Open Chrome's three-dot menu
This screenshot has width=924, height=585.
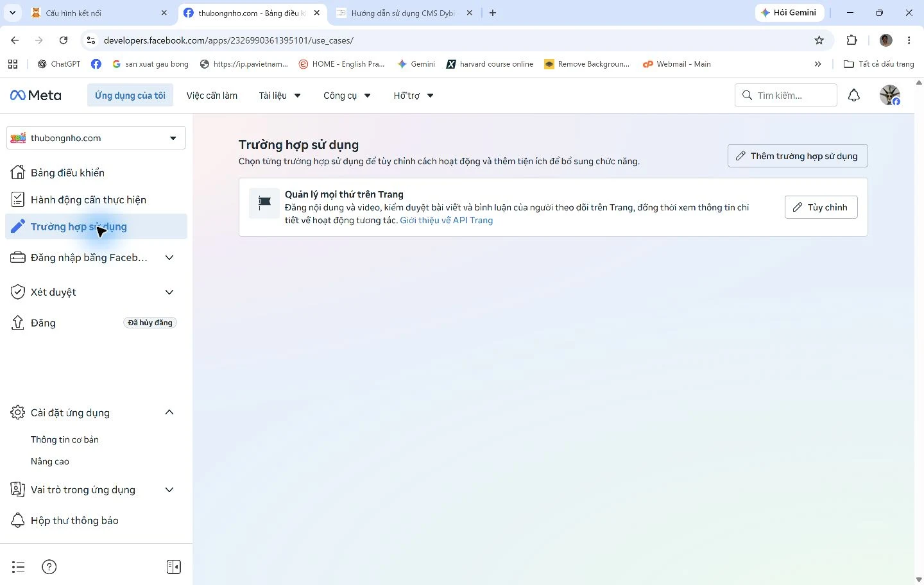coord(909,40)
